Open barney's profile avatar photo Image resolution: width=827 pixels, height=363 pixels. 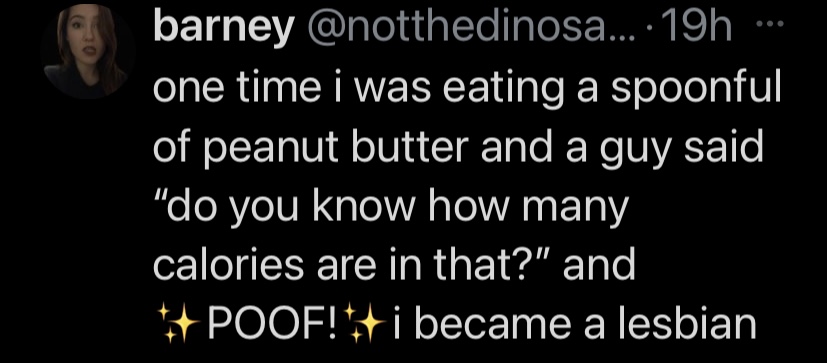point(87,52)
